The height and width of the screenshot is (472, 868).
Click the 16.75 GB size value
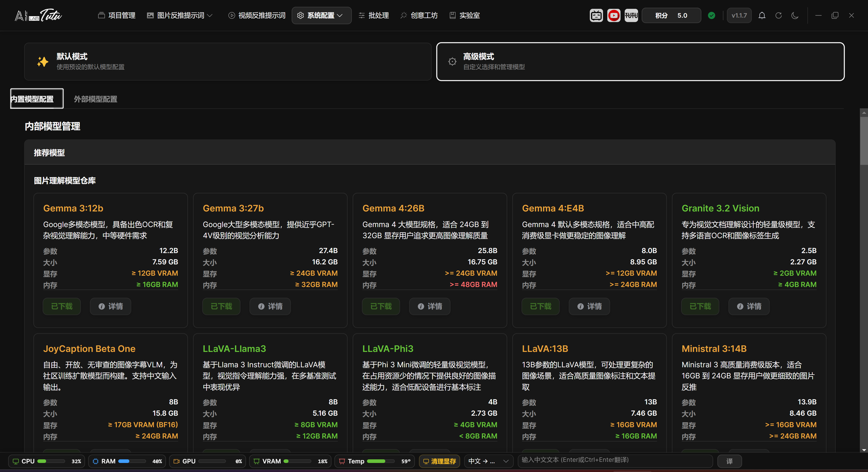coord(482,262)
